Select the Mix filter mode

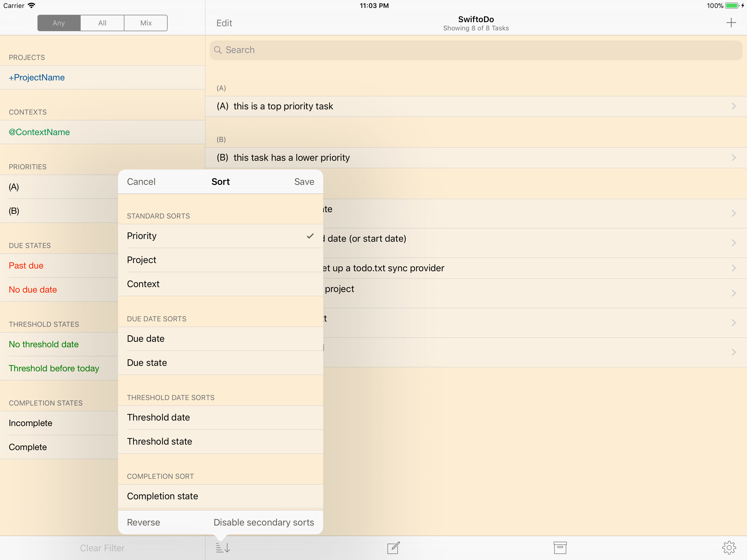(x=145, y=23)
